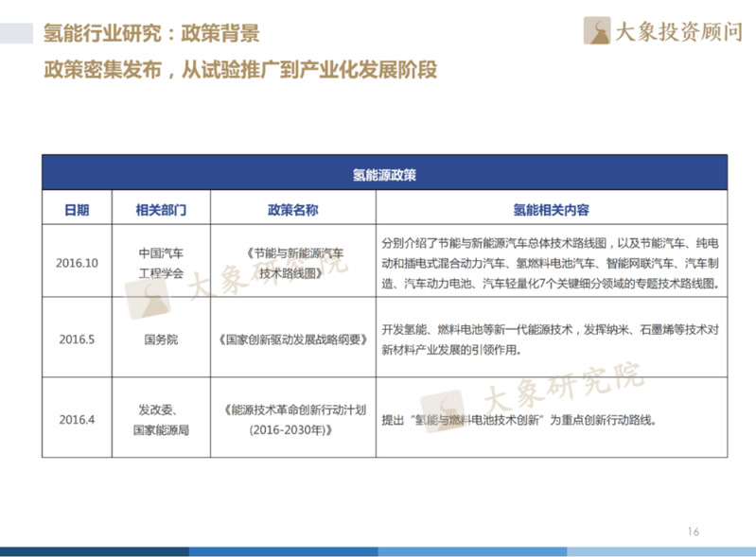Click the 氢能相关内容 column header
The image size is (756, 557).
tap(552, 210)
